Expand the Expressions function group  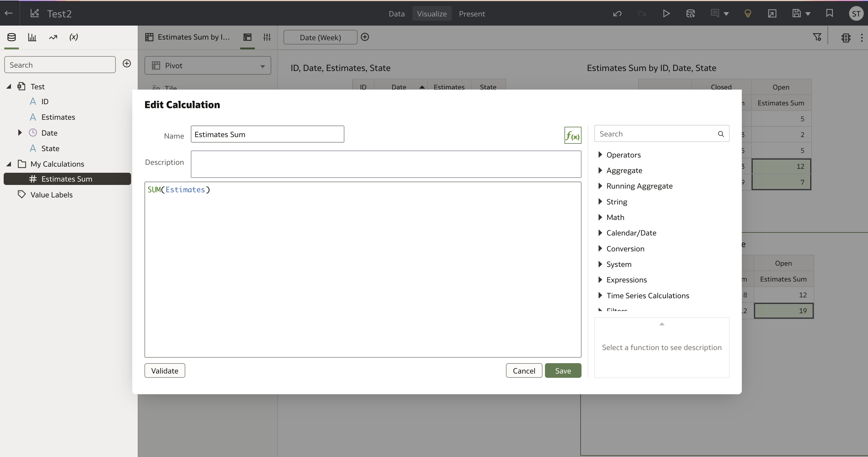[600, 279]
